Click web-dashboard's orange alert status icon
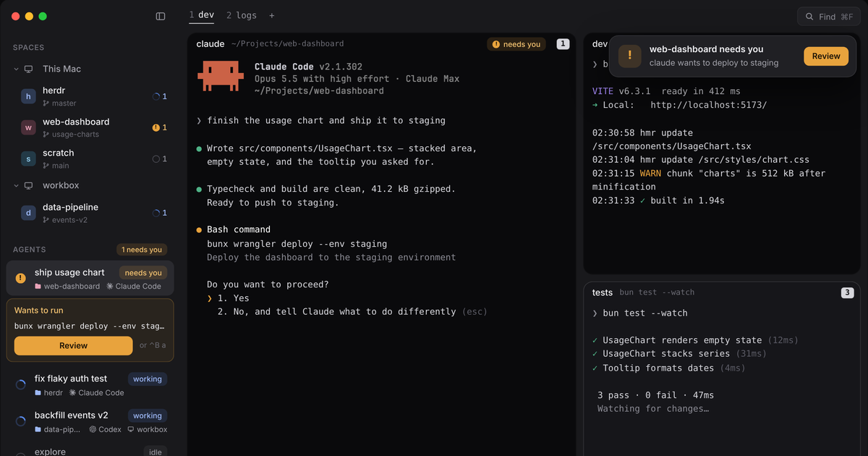Viewport: 868px width, 456px height. point(156,127)
